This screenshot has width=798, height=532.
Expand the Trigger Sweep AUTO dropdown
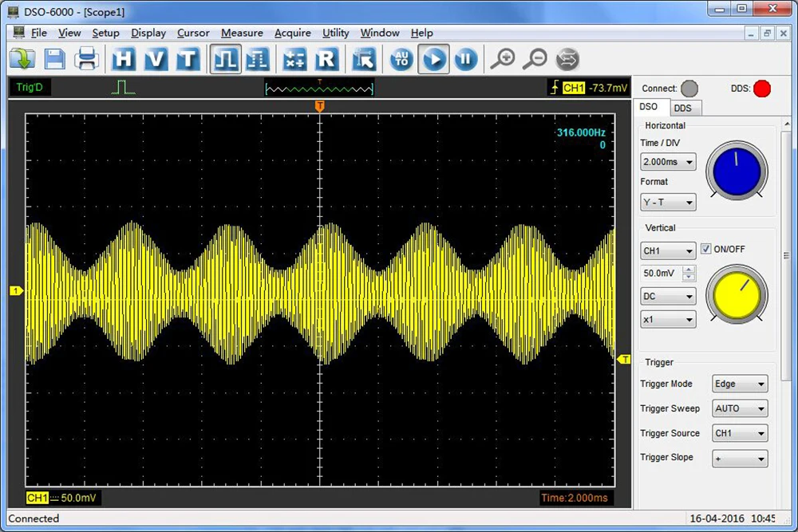[740, 409]
